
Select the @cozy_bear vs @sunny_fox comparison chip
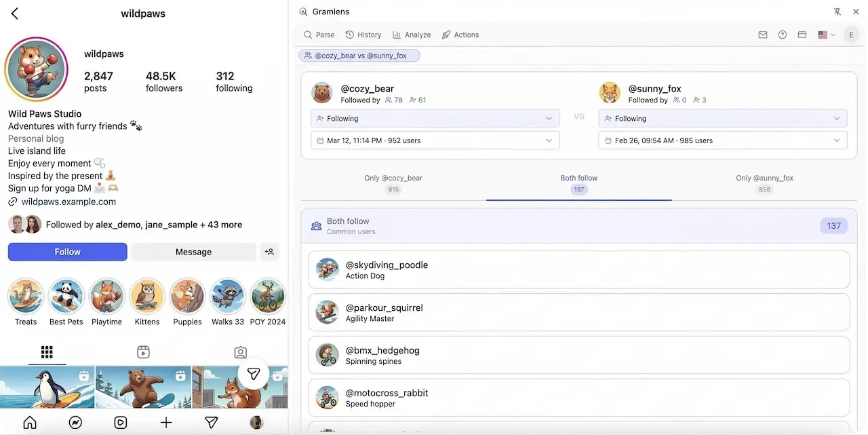click(359, 55)
